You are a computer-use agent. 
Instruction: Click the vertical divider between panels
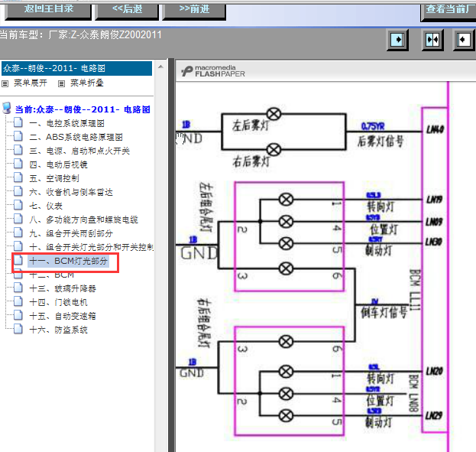tap(171, 255)
